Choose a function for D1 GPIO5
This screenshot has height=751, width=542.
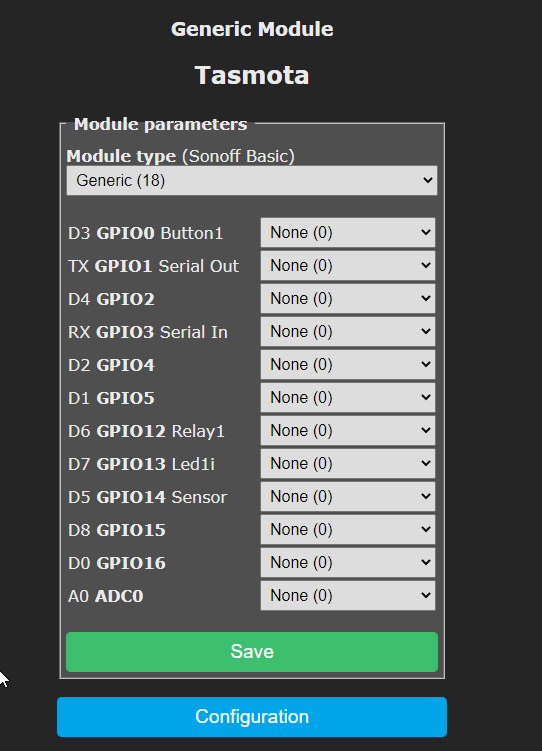(x=348, y=398)
